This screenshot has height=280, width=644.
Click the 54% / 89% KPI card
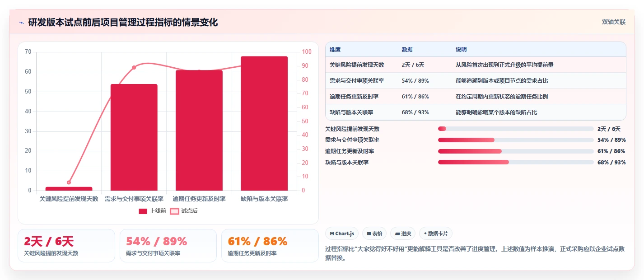tap(168, 246)
